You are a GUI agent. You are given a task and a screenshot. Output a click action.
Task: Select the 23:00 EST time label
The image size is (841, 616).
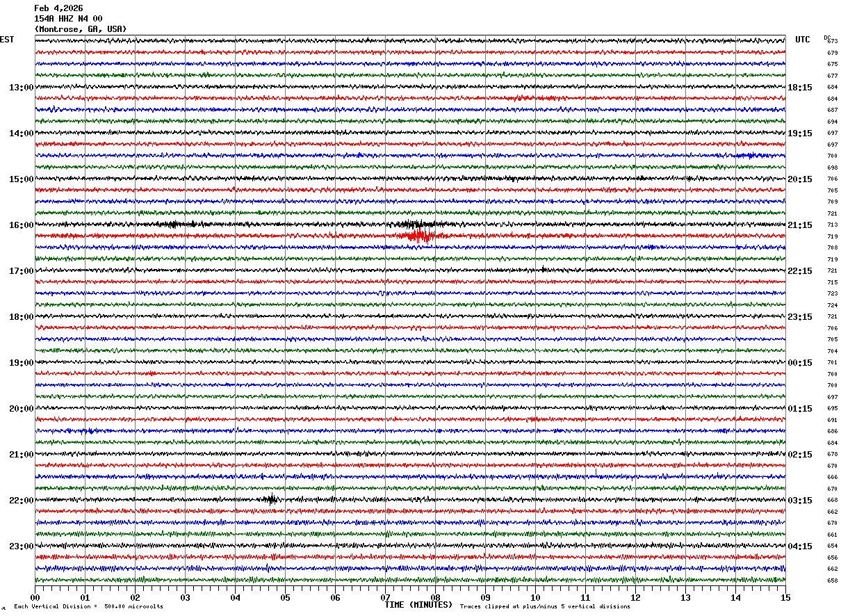coord(21,546)
